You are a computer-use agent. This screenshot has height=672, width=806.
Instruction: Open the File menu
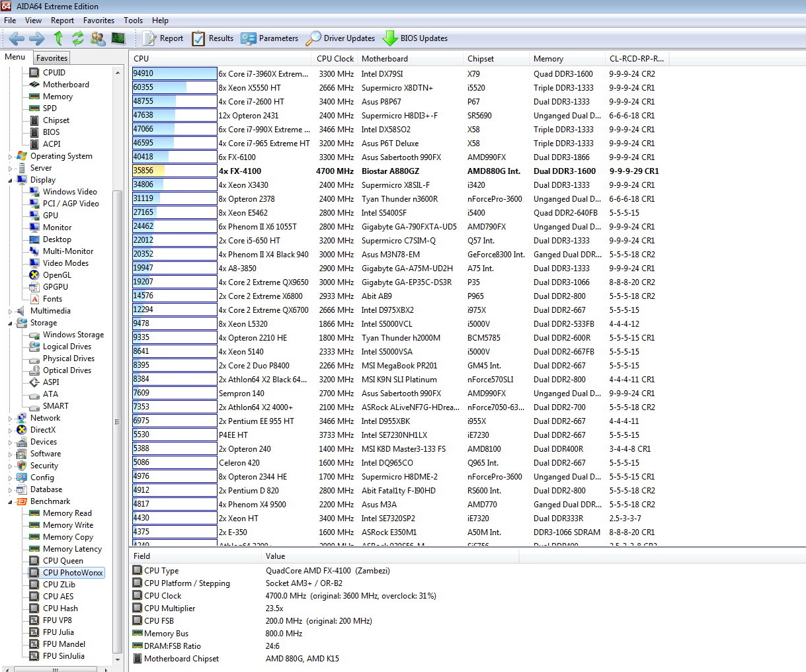click(10, 21)
